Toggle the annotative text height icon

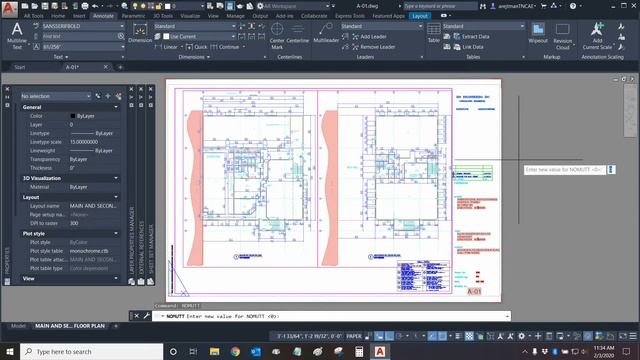36,47
